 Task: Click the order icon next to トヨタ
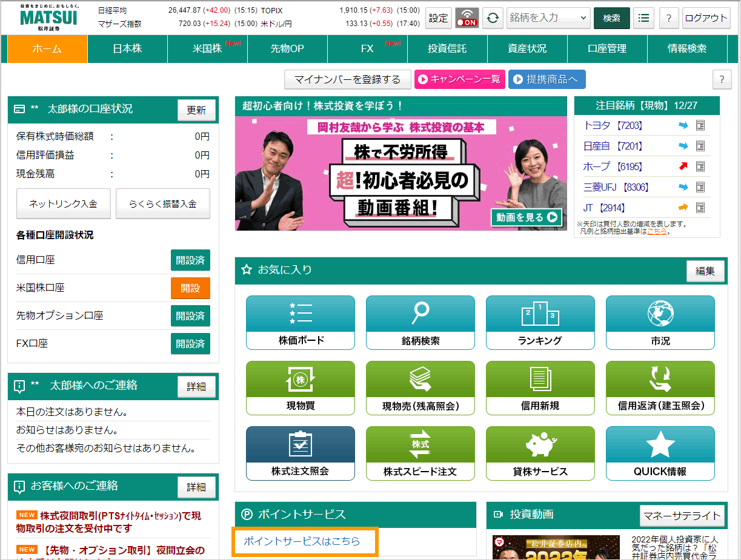(700, 126)
